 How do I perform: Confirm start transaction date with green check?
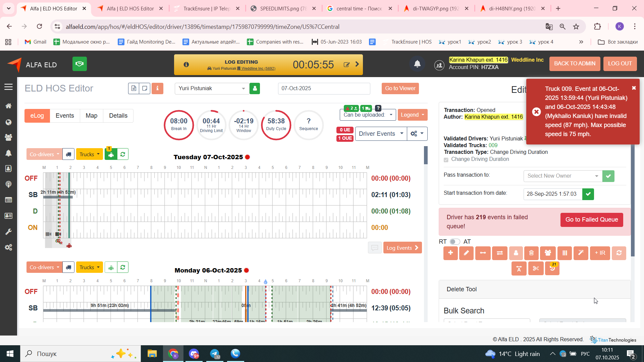[588, 194]
